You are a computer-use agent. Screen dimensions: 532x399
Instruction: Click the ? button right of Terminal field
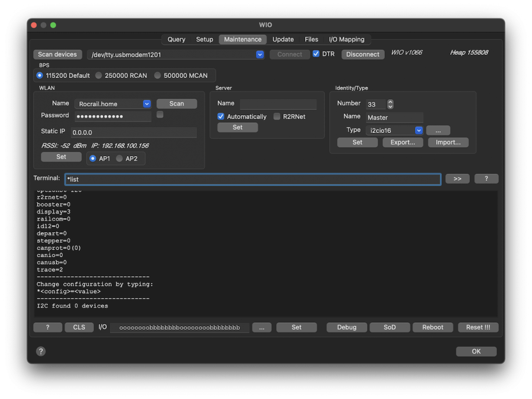click(x=486, y=179)
